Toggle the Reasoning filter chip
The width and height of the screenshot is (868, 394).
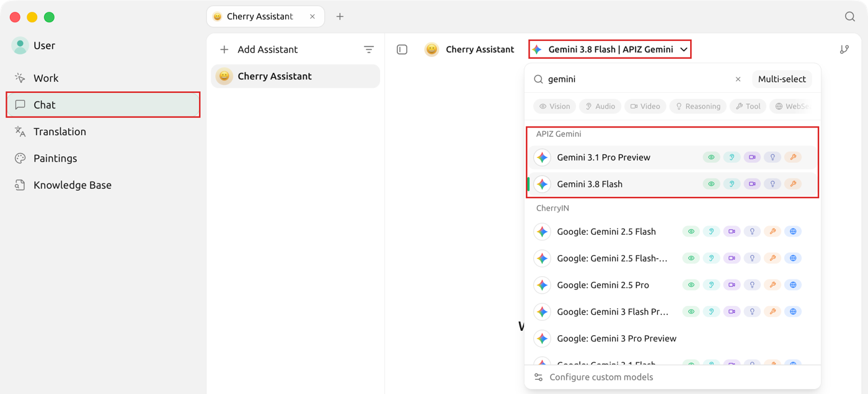click(697, 107)
